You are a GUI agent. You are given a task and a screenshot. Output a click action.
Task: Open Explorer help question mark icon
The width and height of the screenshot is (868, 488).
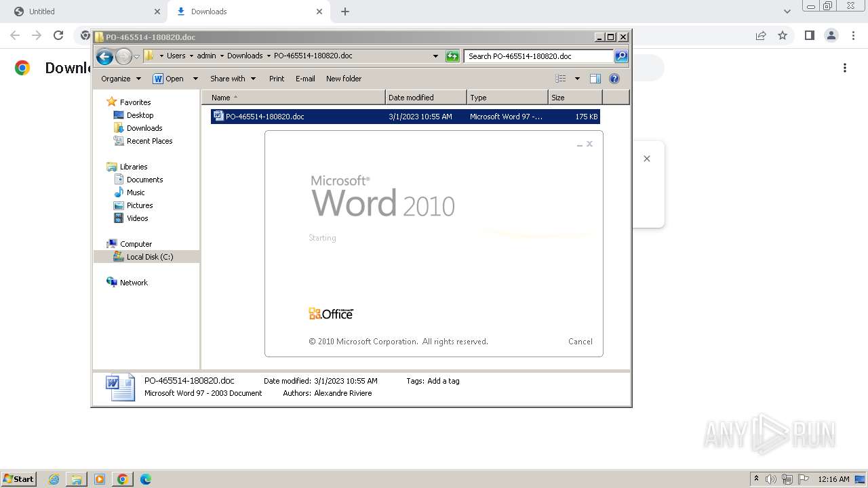tap(614, 79)
